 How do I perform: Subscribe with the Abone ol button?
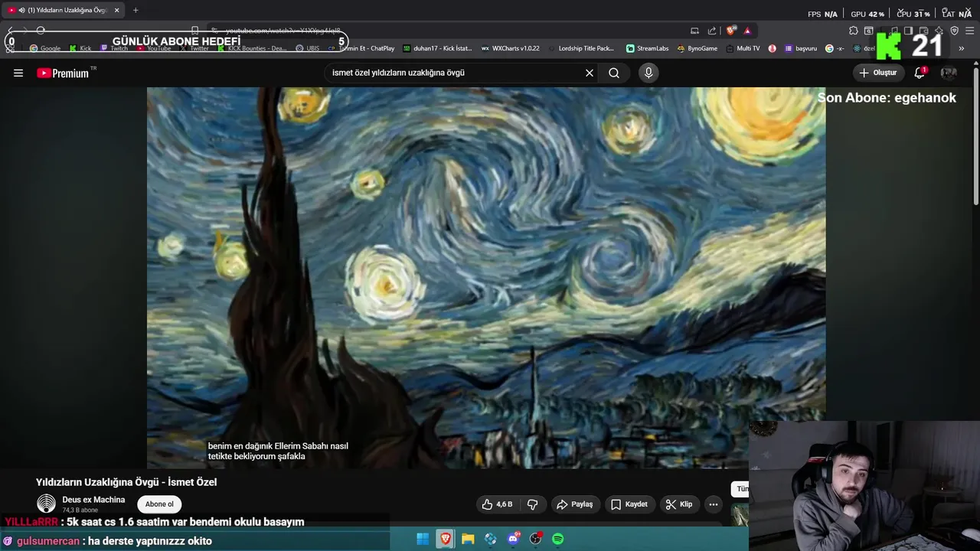click(159, 504)
